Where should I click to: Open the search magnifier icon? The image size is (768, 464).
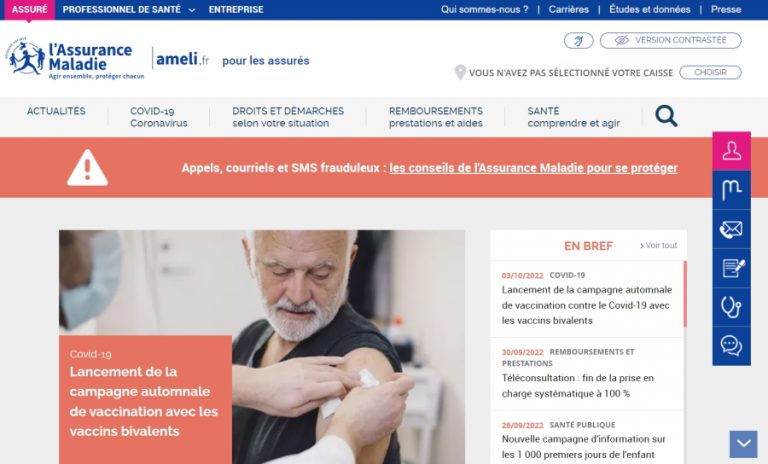point(666,116)
